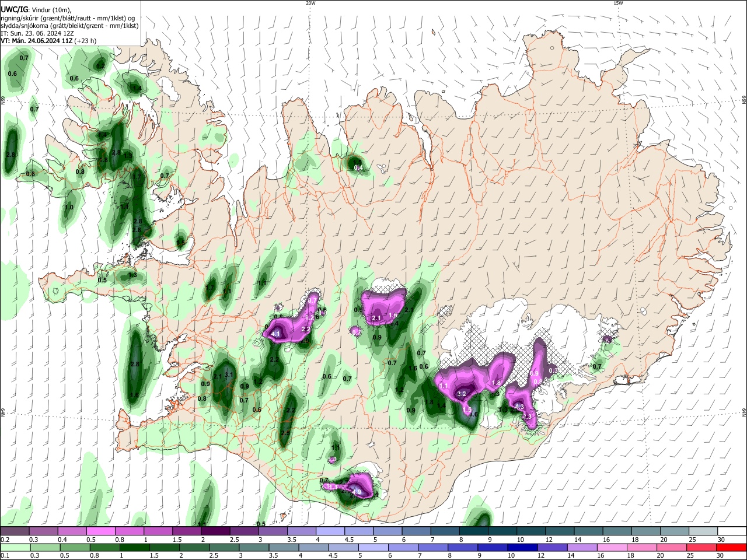Image resolution: width=747 pixels, height=560 pixels.
Task: Pick bright pink snow swatch between 0.5 and 0.8
Action: click(x=100, y=531)
